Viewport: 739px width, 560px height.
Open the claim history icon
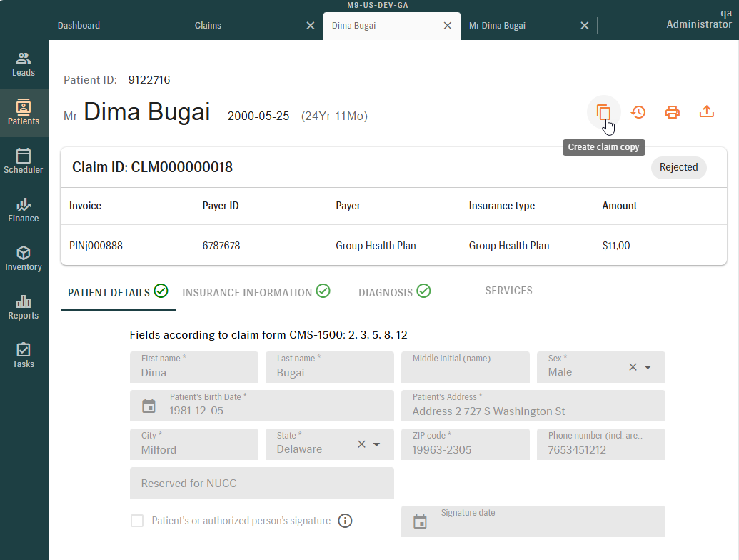click(x=638, y=112)
